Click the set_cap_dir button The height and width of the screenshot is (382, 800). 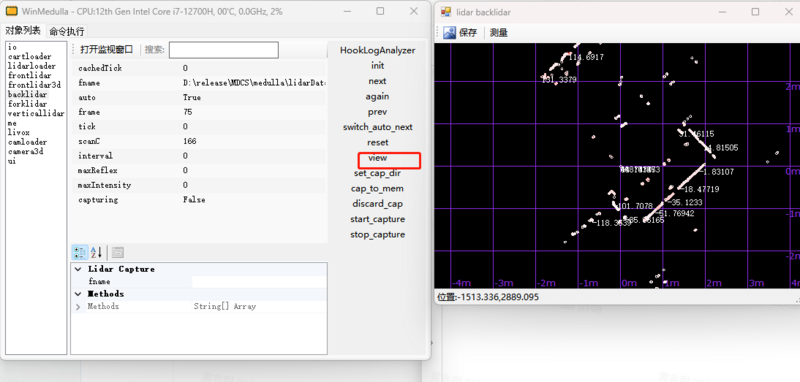[378, 173]
